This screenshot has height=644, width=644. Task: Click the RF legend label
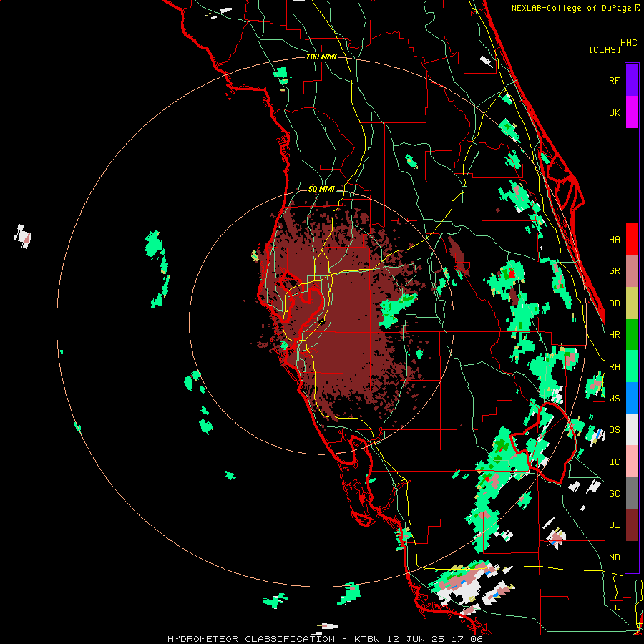click(x=614, y=80)
